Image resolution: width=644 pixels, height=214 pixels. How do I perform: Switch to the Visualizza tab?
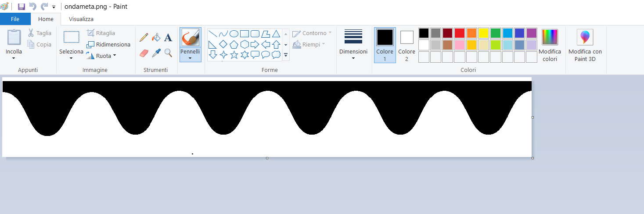point(81,19)
